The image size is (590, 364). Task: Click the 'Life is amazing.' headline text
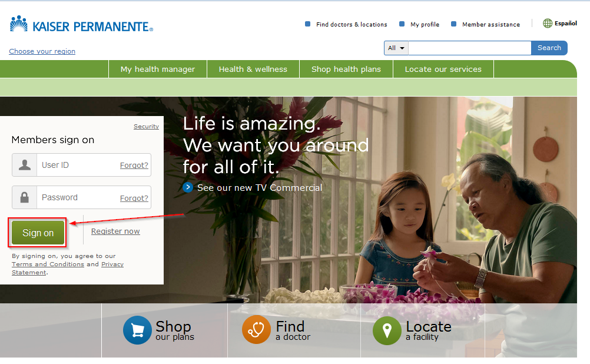click(251, 124)
